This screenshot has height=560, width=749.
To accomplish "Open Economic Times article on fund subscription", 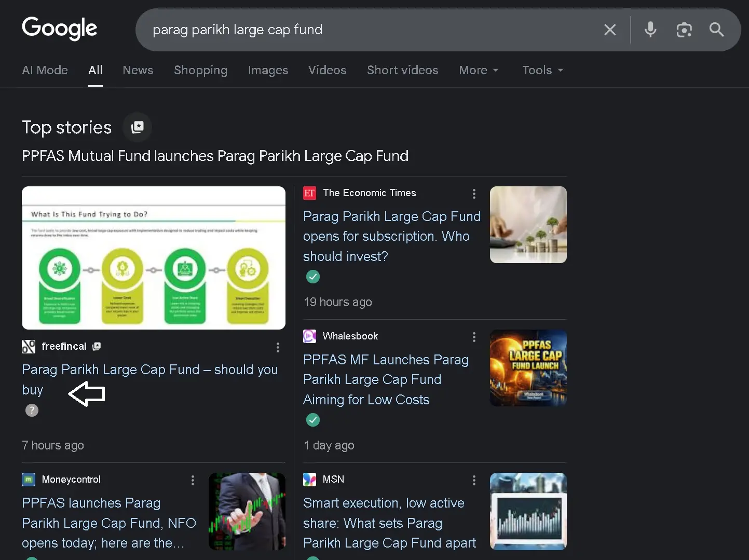I will (x=391, y=236).
